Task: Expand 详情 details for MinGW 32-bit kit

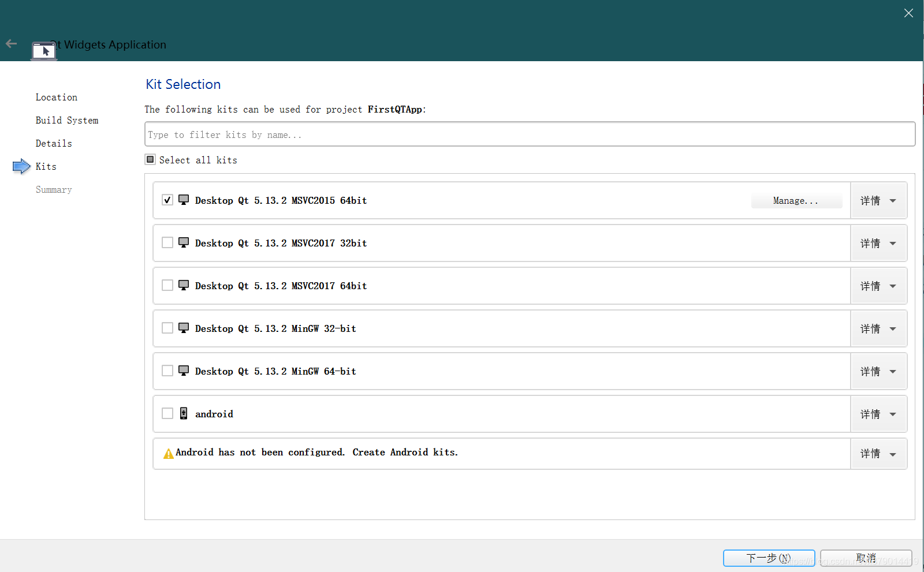Action: pyautogui.click(x=878, y=328)
